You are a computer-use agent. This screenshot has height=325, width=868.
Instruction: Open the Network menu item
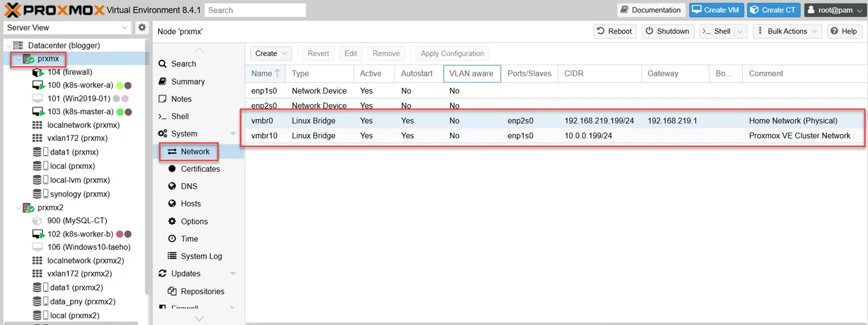point(198,151)
